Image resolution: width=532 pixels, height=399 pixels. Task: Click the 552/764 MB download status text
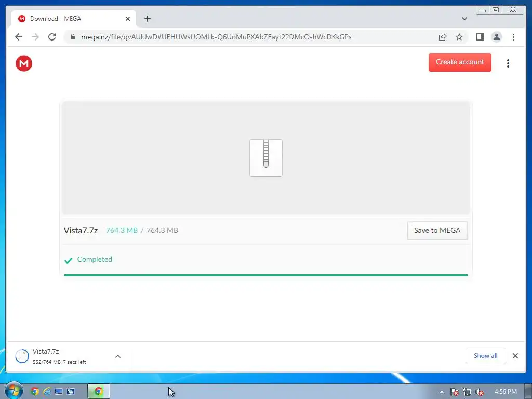(59, 362)
